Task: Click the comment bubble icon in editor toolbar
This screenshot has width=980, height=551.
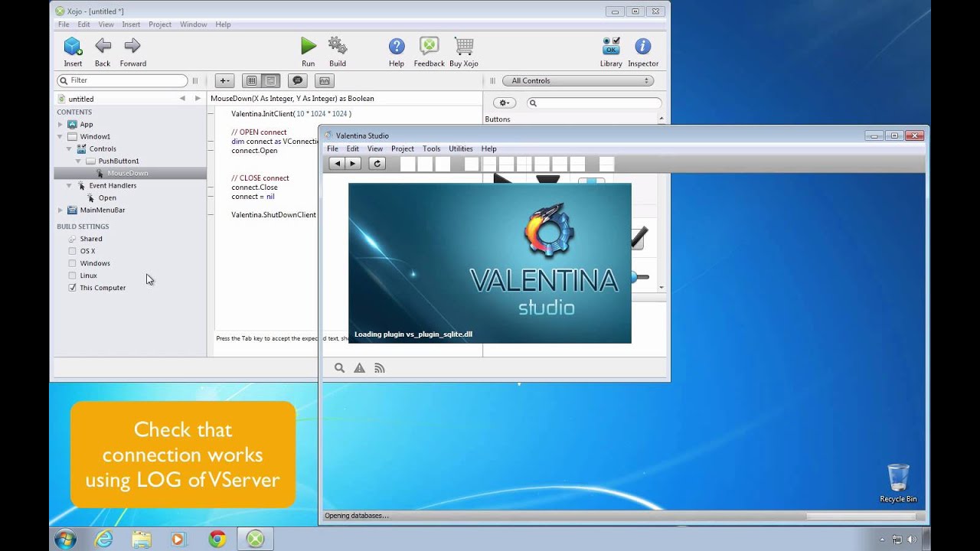Action: (298, 80)
